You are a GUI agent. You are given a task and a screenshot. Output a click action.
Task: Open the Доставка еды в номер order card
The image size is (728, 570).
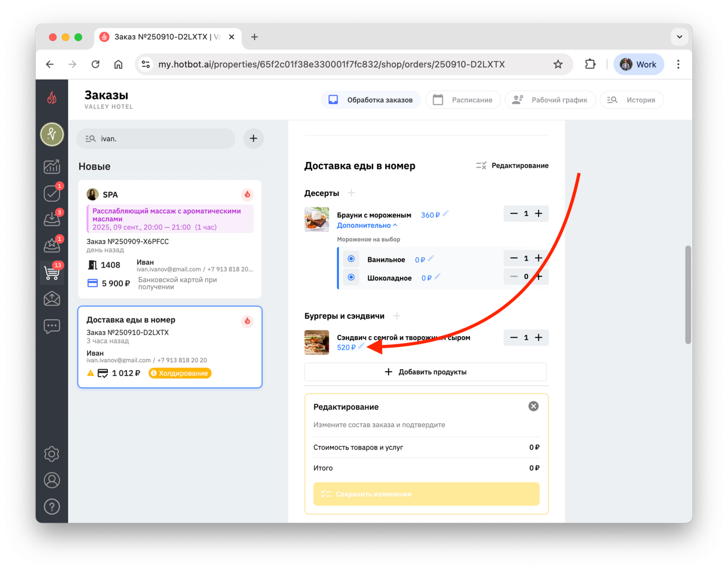(x=170, y=347)
